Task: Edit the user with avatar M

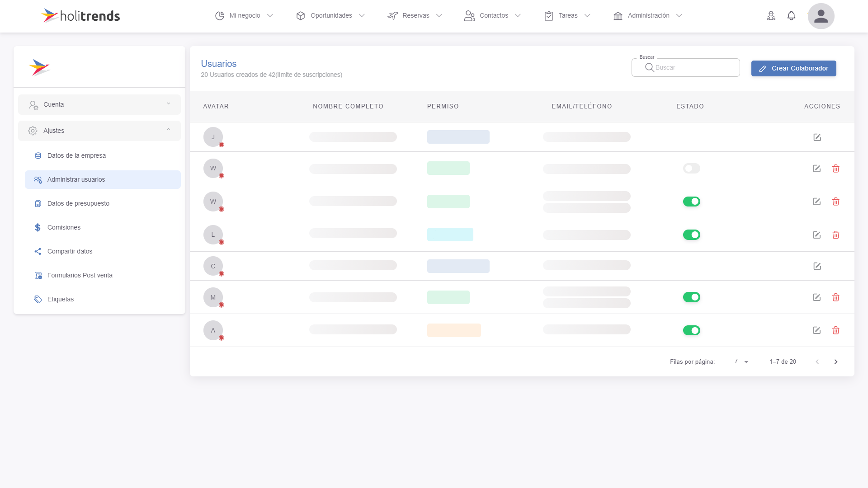Action: pos(817,297)
